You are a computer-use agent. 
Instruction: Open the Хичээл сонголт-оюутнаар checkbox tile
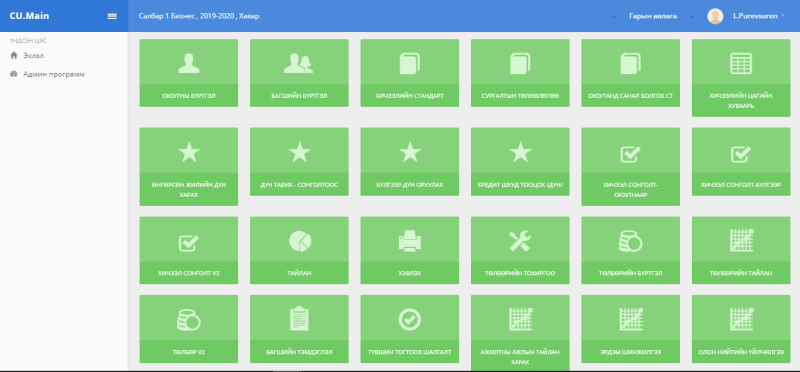(631, 167)
